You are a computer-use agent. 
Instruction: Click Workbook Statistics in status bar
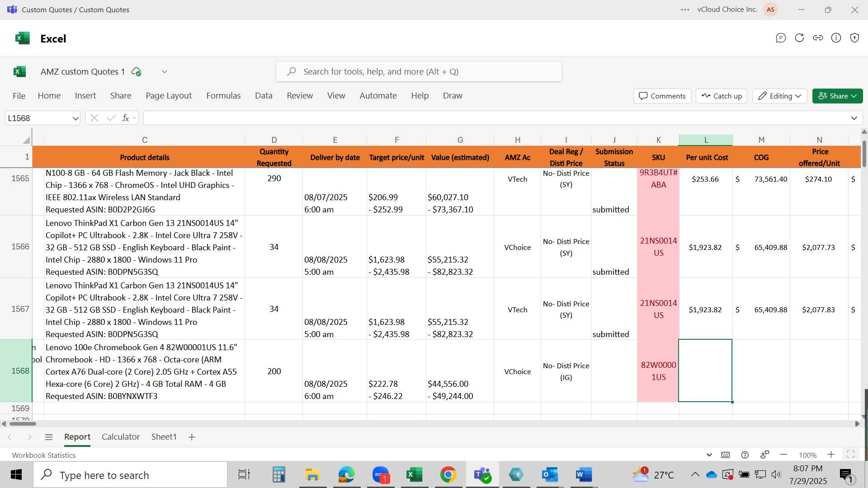pos(44,455)
